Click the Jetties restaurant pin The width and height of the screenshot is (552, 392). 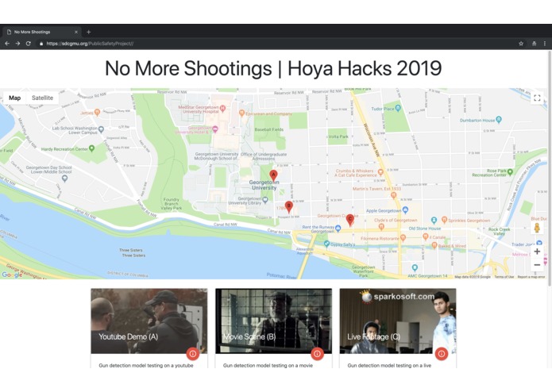point(97,112)
